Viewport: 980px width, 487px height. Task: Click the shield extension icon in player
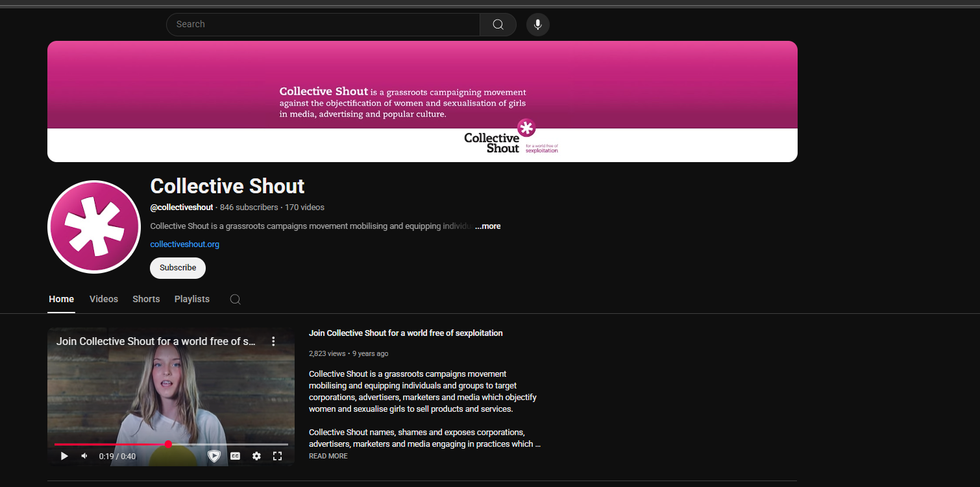pyautogui.click(x=214, y=456)
